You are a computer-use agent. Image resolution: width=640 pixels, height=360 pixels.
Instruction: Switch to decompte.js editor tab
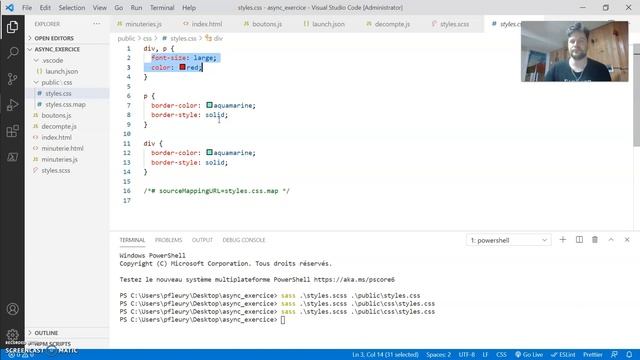click(388, 24)
